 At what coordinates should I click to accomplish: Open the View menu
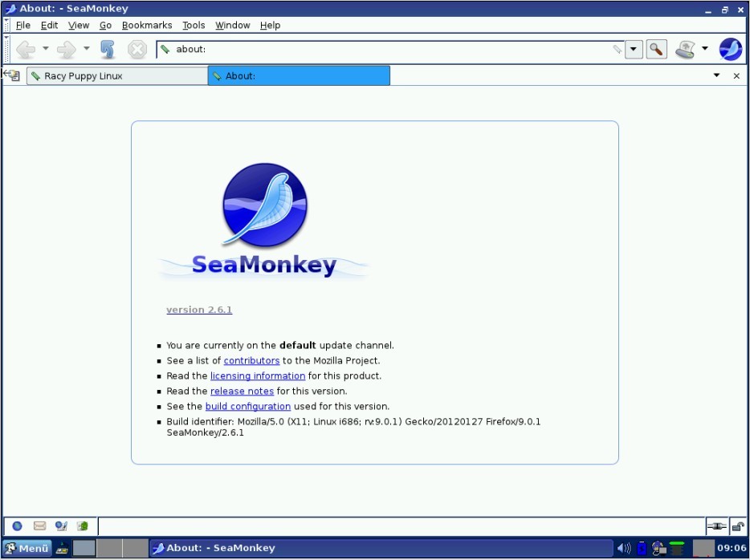pos(79,26)
